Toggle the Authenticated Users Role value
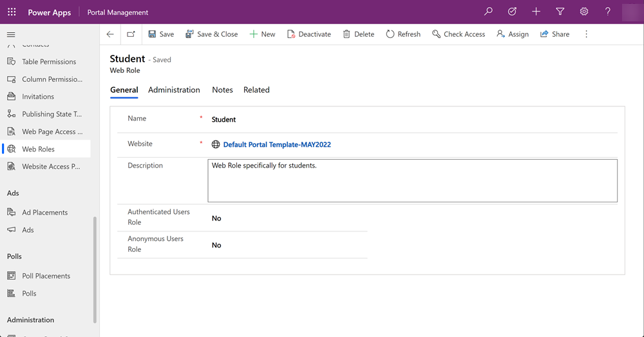Screen dimensions: 644x337 216,218
